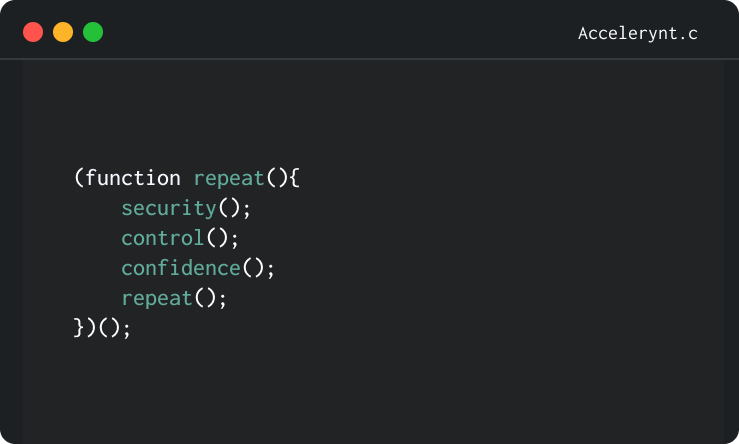Click the "security" function call
Screen dimensions: 739x444
(x=169, y=208)
